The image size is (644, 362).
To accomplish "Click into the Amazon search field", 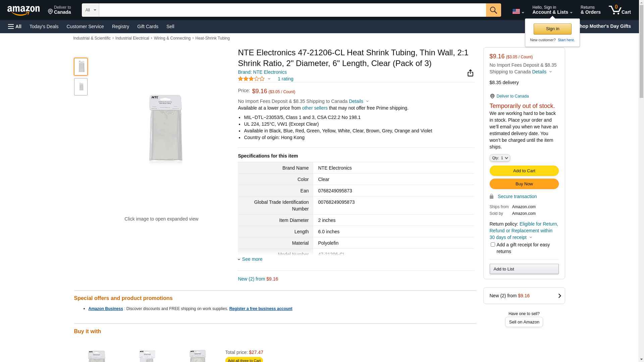I will click(292, 10).
